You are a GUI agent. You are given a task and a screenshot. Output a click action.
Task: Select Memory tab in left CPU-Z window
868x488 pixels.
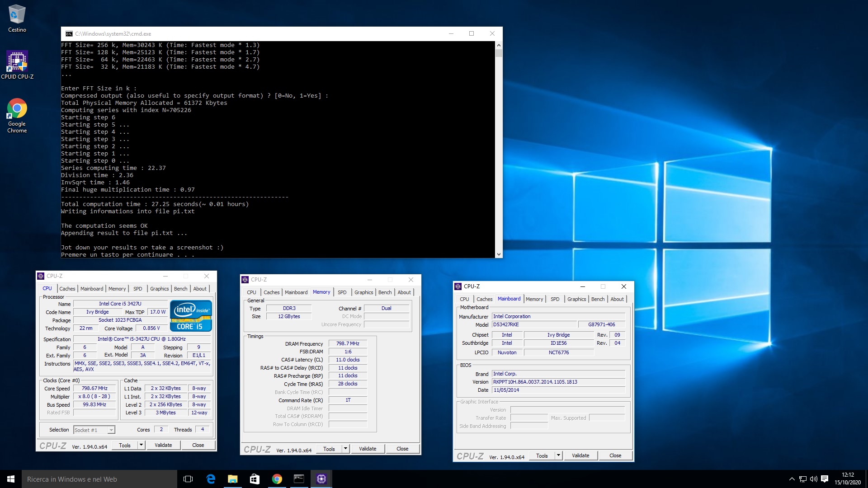(117, 289)
